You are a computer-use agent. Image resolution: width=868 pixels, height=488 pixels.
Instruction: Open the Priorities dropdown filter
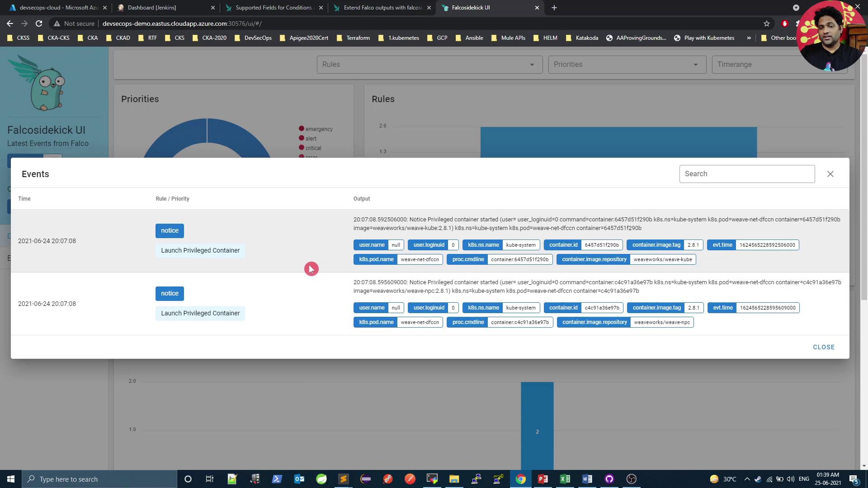tap(627, 65)
